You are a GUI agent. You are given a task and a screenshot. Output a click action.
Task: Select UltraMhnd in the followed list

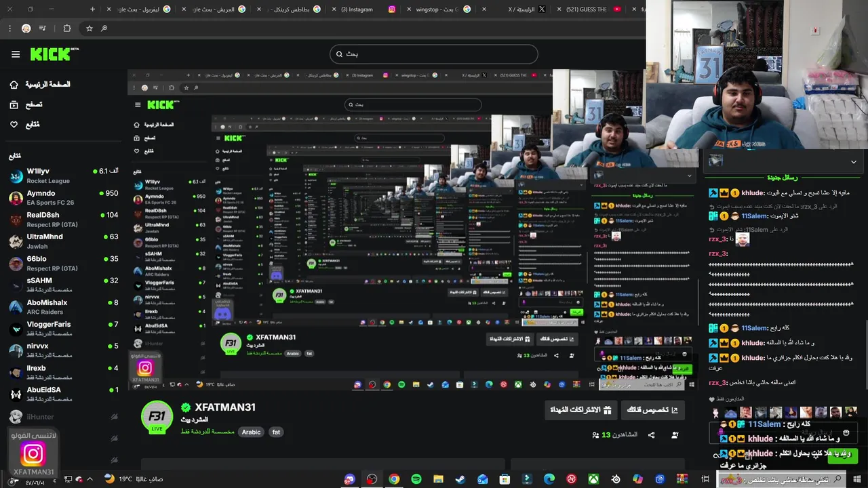tap(64, 241)
